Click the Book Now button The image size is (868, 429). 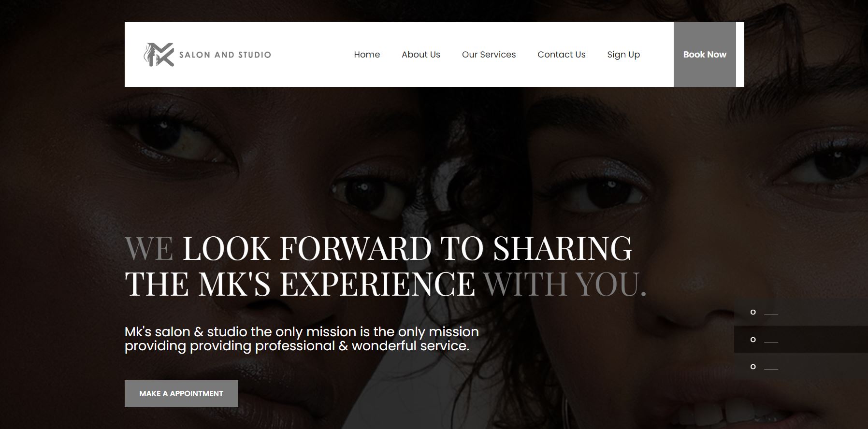click(705, 55)
